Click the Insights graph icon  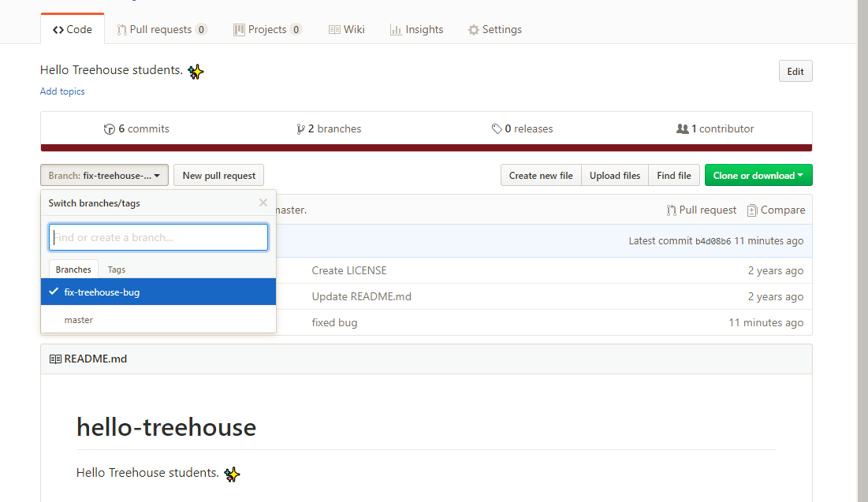click(395, 30)
